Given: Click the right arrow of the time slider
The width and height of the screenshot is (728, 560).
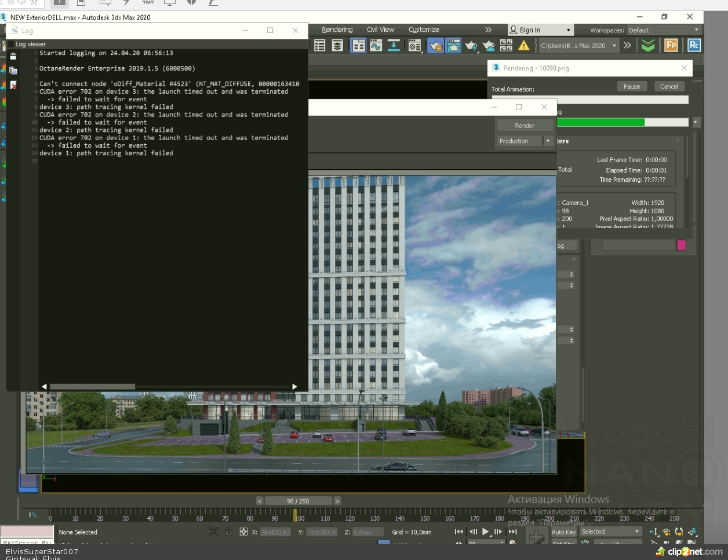Looking at the screenshot, I should point(337,501).
